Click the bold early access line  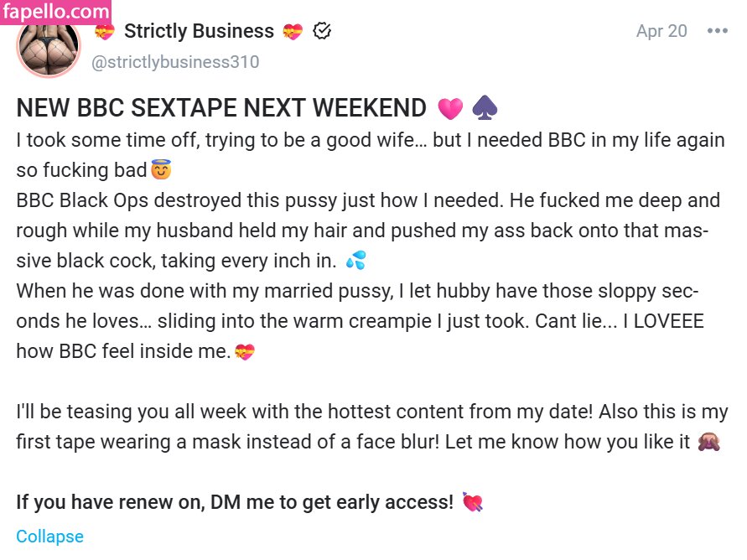(235, 502)
